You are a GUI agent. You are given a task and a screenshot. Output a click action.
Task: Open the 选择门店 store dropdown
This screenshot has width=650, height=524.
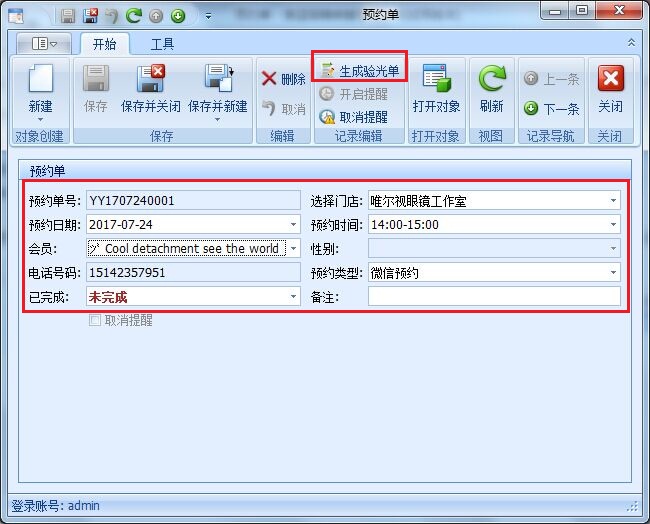(613, 201)
